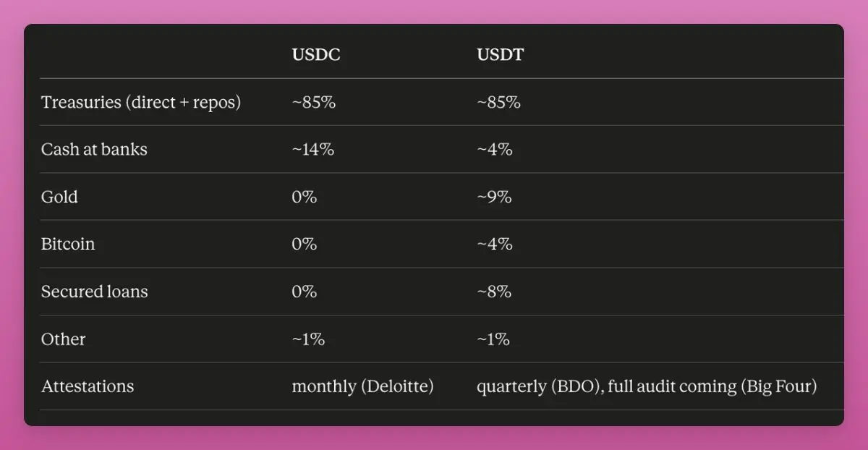Click the USDT Bitcoin ~4% cell

point(495,244)
